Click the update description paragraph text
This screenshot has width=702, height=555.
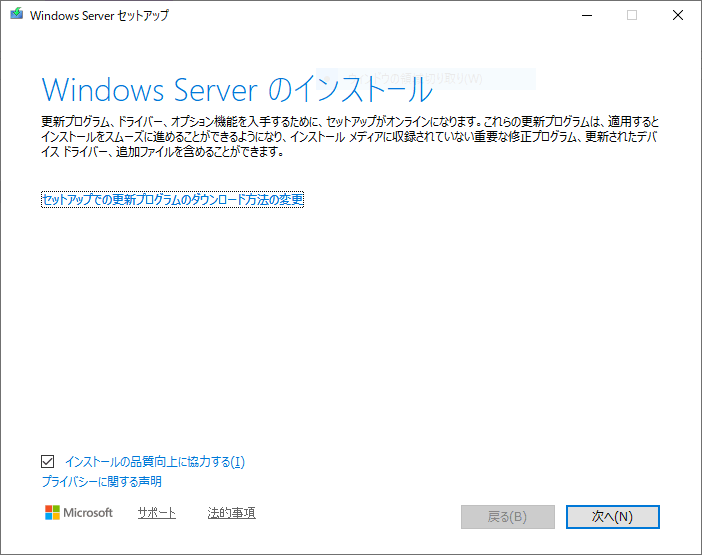pos(340,135)
